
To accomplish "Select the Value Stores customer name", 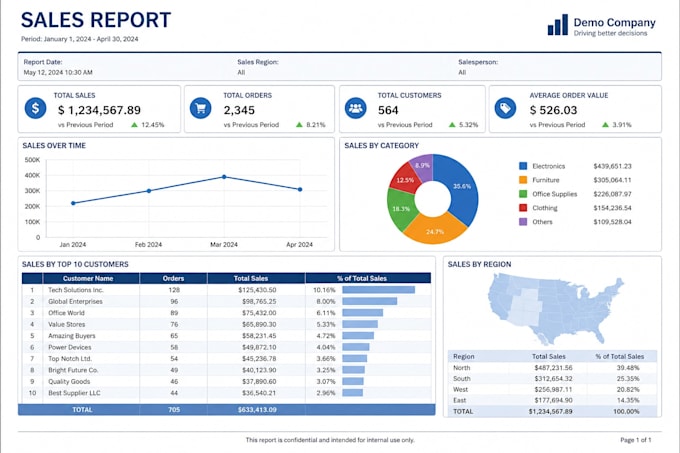I will click(x=67, y=324).
